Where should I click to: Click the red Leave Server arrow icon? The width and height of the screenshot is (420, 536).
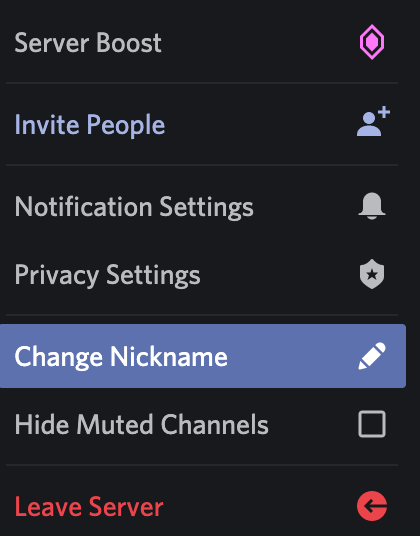coord(372,506)
